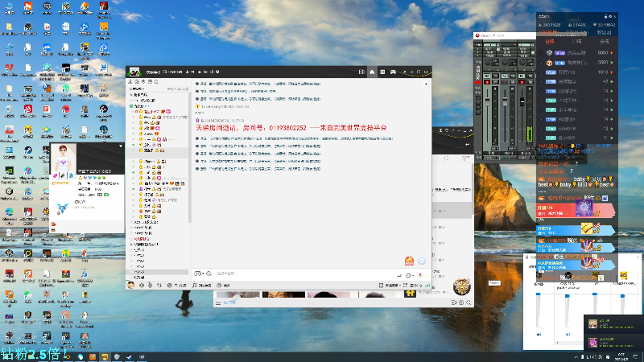
Task: Click the speaker icon under the first volume slider
Action: [539, 335]
